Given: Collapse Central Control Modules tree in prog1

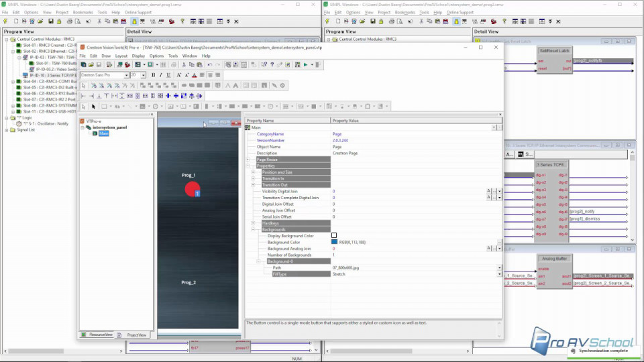Looking at the screenshot, I should (7, 40).
